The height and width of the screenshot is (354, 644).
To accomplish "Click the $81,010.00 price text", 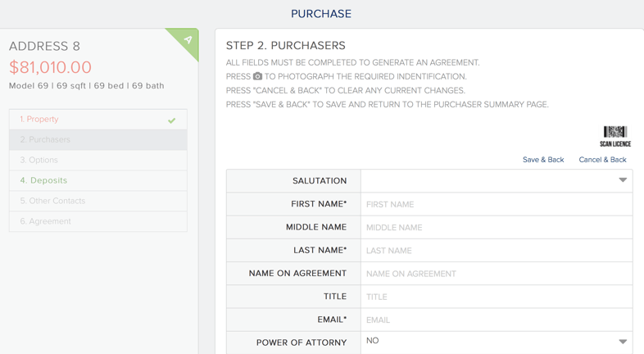I will 50,67.
